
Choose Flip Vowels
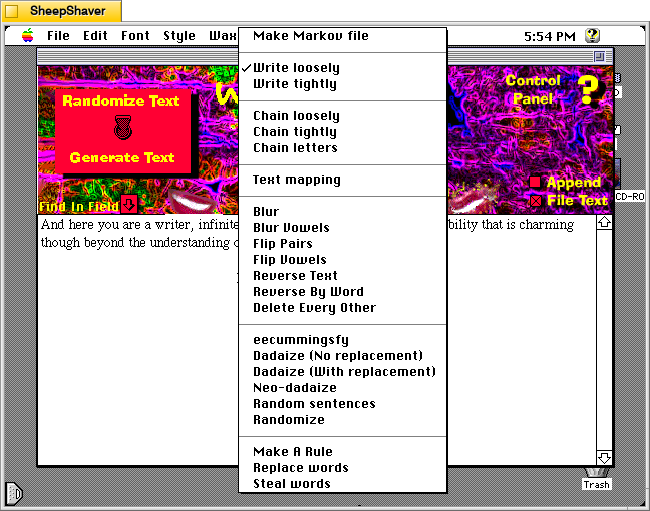342,260
